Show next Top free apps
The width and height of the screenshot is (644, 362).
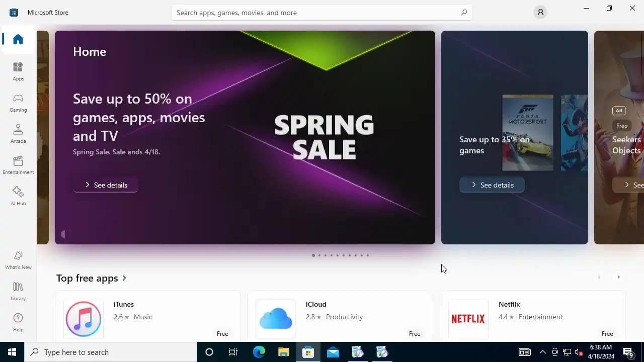[x=618, y=277]
